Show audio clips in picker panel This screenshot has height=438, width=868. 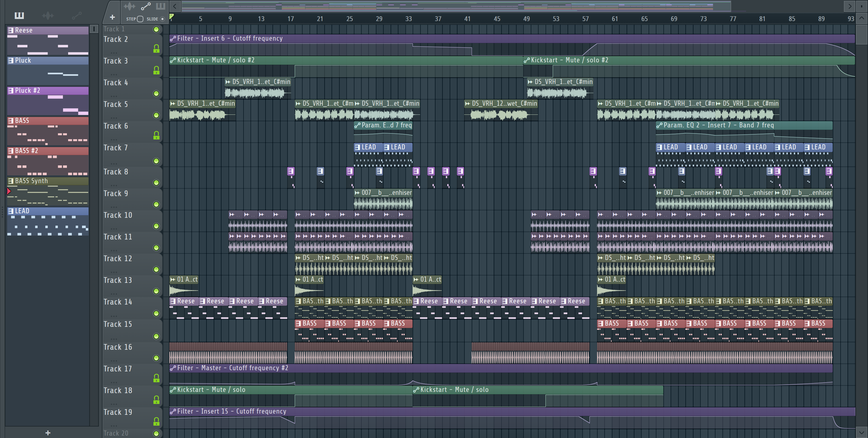[x=48, y=15]
